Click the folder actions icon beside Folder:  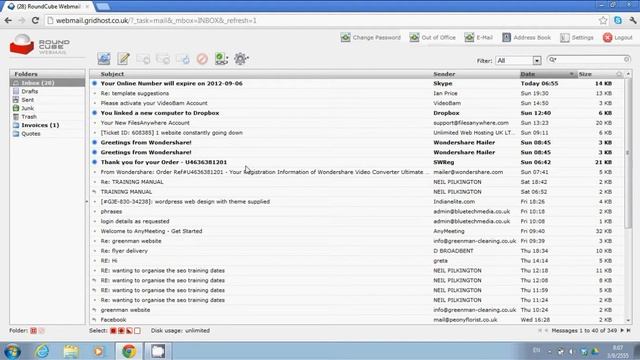coord(33,331)
